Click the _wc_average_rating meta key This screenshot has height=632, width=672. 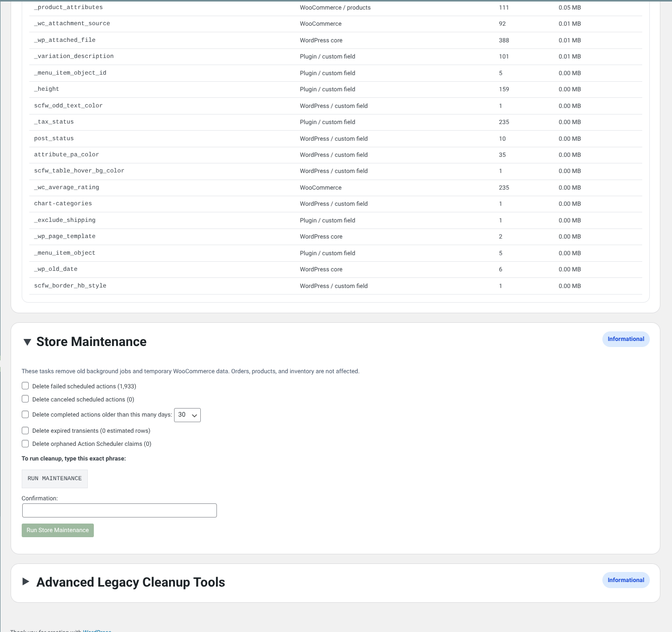[67, 188]
